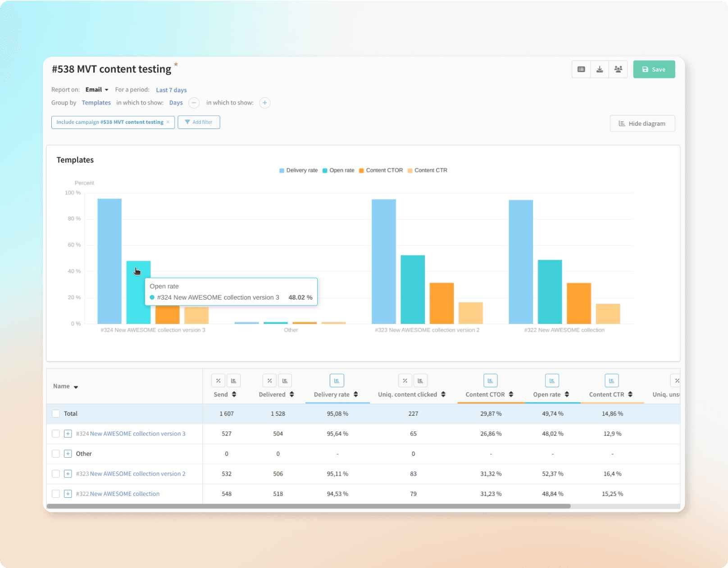The image size is (728, 568).
Task: Check the #322 New AWESOME collection checkbox
Action: click(56, 494)
